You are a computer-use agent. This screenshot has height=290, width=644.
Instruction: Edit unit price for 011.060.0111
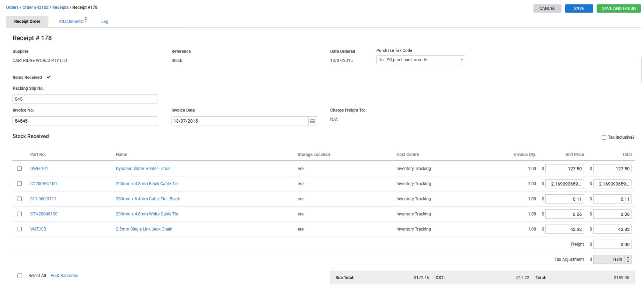565,199
